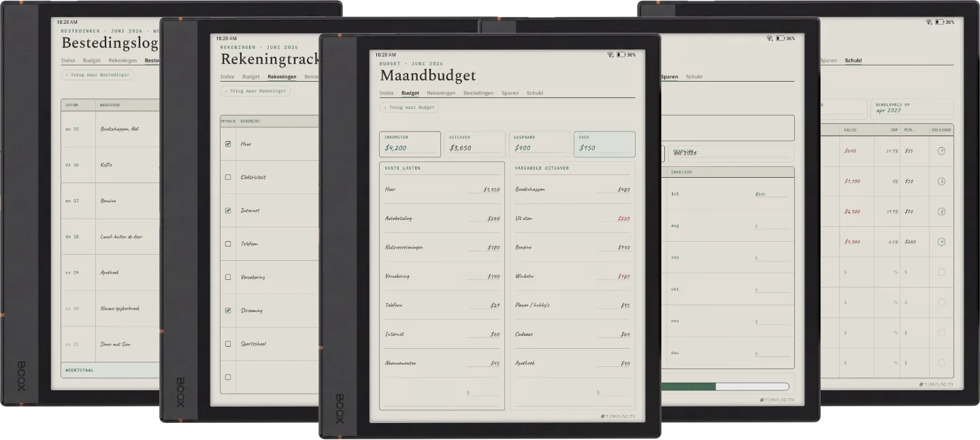980x440 pixels.
Task: Click the Schuldvrij op 'apr 2027' field
Action: [912, 109]
